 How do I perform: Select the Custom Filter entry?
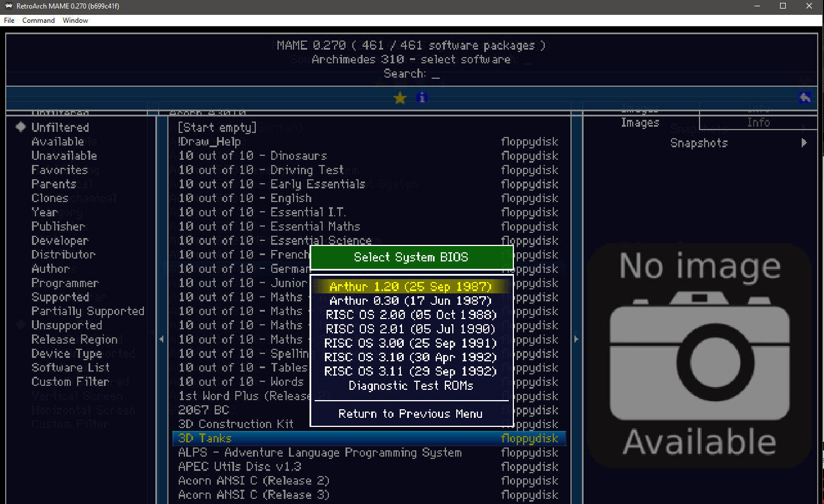click(70, 382)
